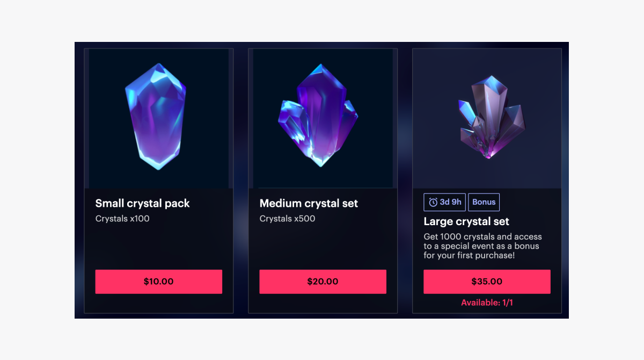Open the Medium crystal set title
The image size is (644, 360).
point(309,203)
